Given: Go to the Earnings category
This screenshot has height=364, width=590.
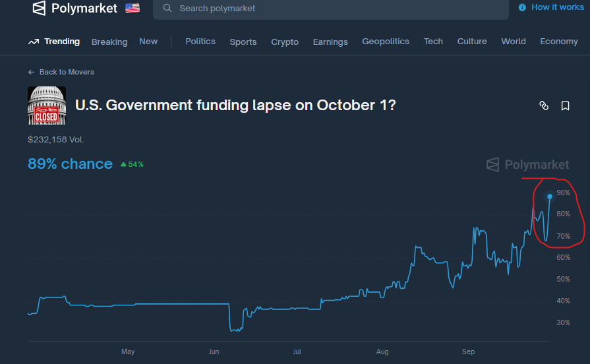Looking at the screenshot, I should click(330, 42).
